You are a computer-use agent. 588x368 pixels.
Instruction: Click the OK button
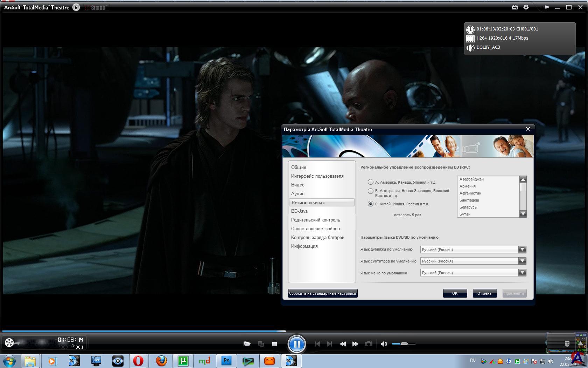(455, 293)
